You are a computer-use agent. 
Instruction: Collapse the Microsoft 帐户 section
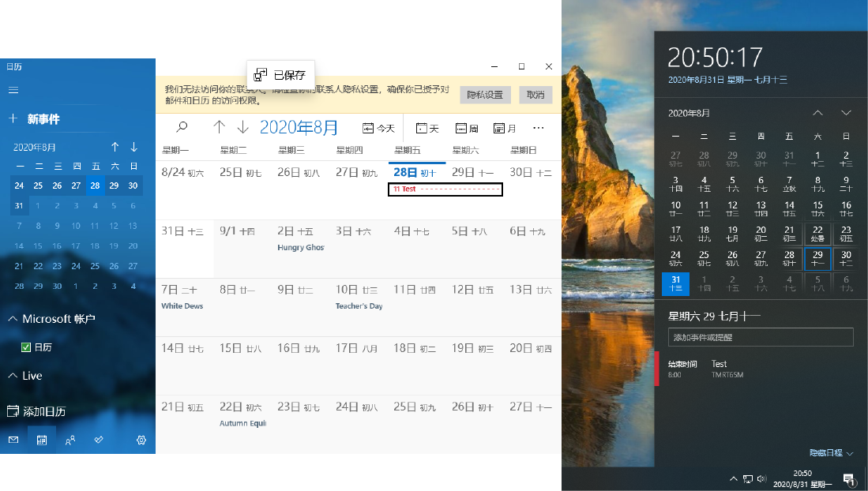(13, 319)
